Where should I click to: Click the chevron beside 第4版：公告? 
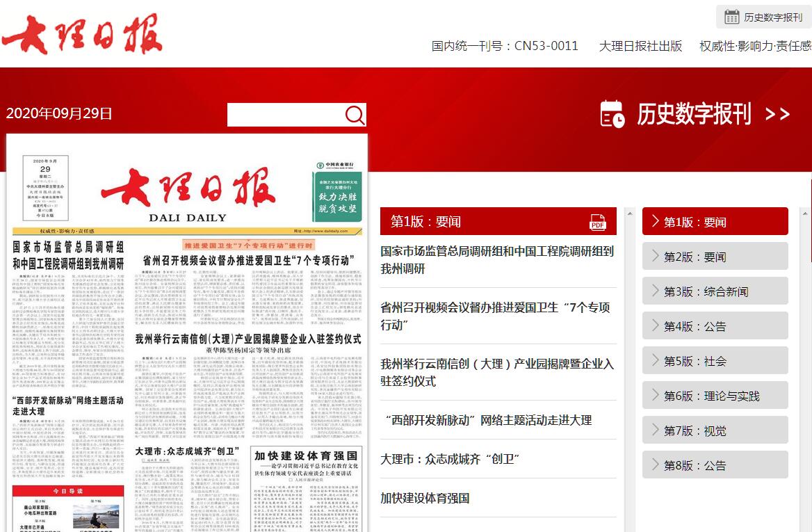point(655,325)
